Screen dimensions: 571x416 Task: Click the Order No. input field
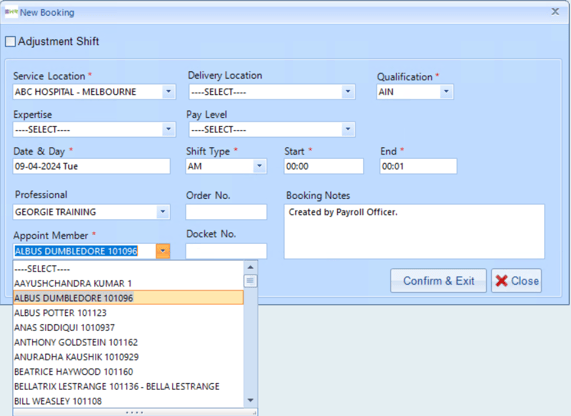(226, 212)
